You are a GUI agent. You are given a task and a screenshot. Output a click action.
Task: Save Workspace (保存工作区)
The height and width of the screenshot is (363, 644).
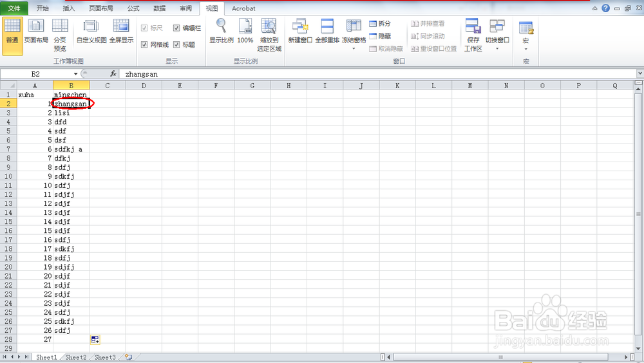473,35
